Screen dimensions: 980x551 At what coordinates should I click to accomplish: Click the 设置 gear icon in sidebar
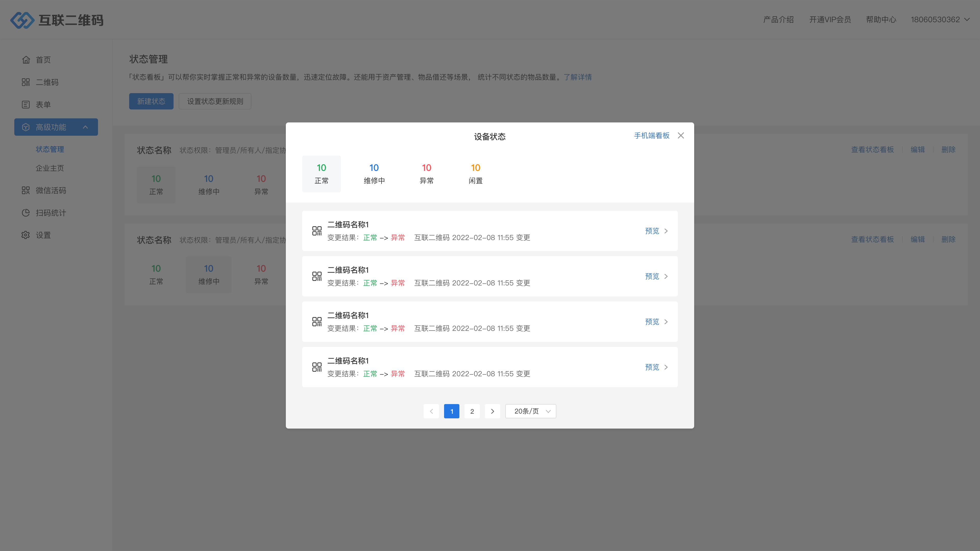(26, 235)
